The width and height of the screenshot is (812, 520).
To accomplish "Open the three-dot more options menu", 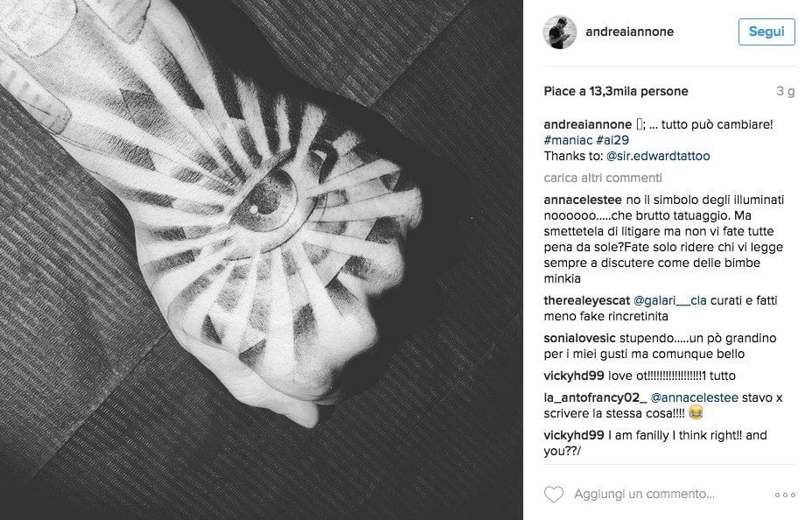I will tap(785, 495).
